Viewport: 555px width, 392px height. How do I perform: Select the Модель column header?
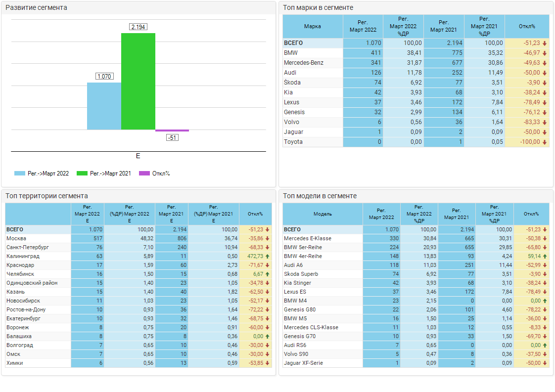pyautogui.click(x=323, y=214)
